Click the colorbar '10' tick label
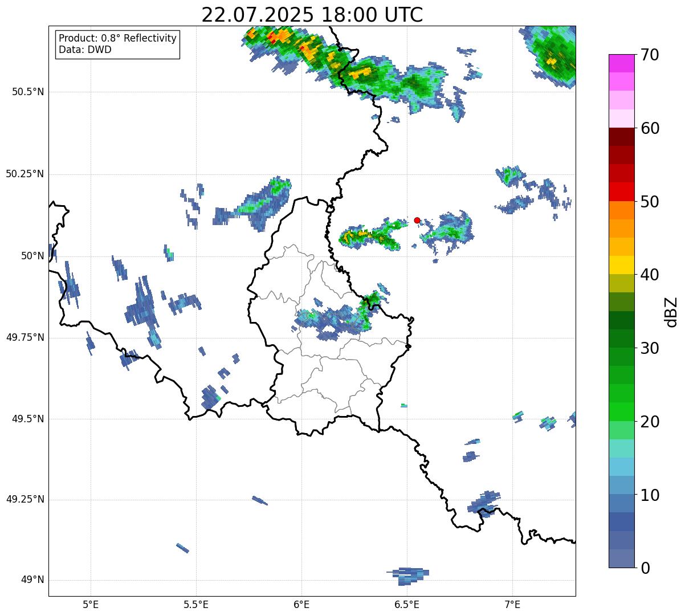685x616 pixels. 650,495
